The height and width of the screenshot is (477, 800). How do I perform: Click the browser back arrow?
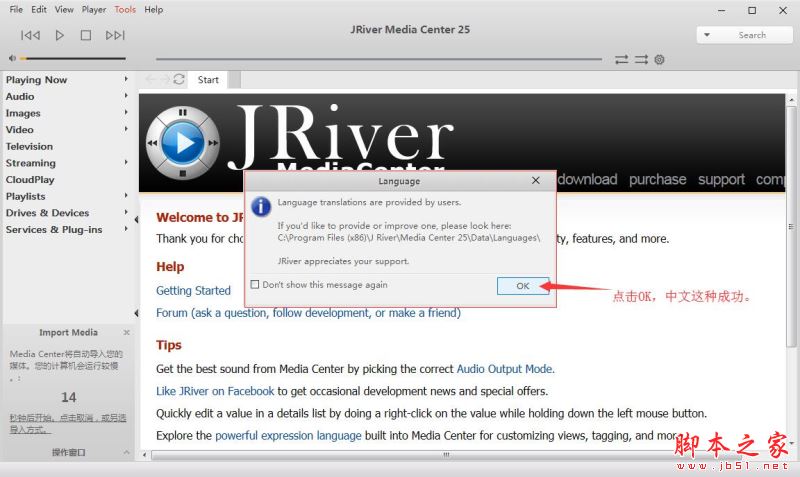click(151, 79)
